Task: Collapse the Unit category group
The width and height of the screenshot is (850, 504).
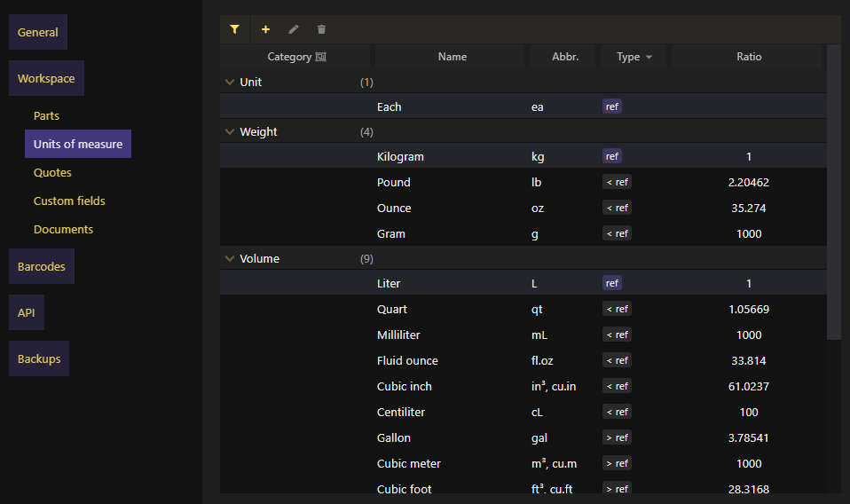Action: tap(230, 82)
